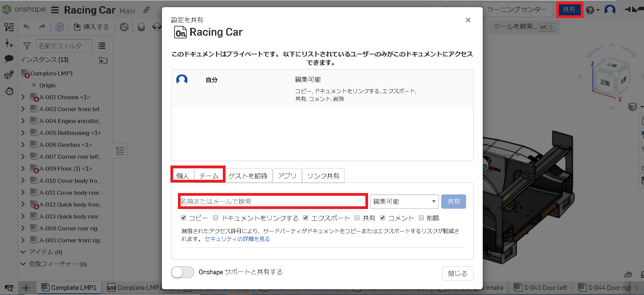
Task: Click the Onshape logo
Action: (x=24, y=10)
